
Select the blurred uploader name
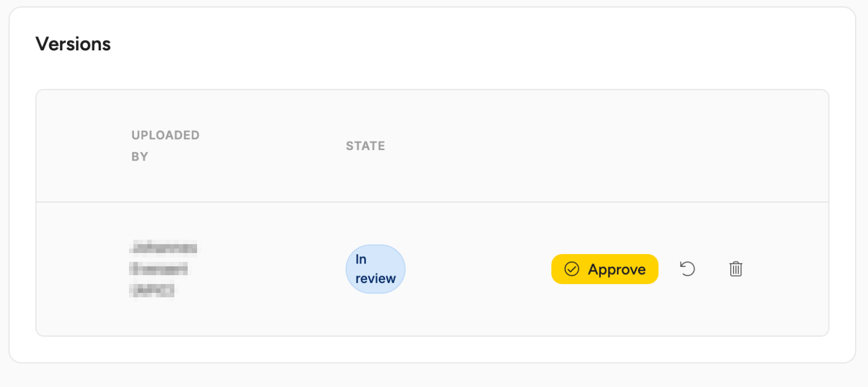click(x=163, y=269)
